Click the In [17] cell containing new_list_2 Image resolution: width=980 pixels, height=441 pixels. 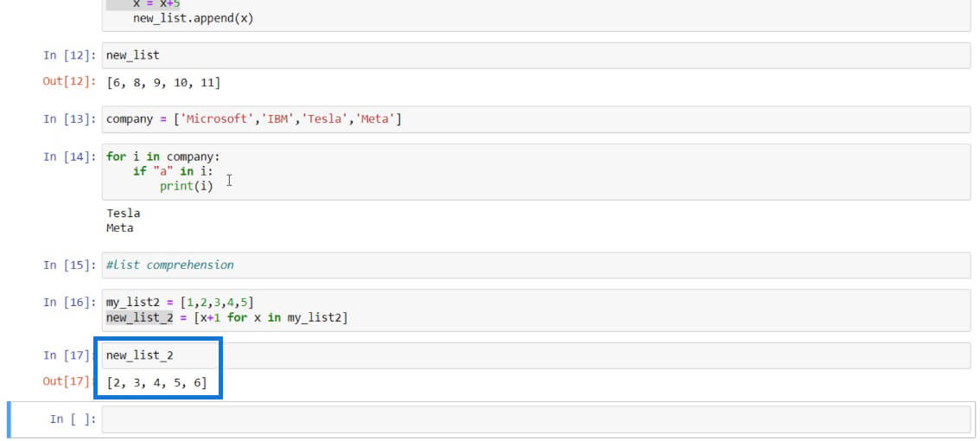pyautogui.click(x=536, y=356)
